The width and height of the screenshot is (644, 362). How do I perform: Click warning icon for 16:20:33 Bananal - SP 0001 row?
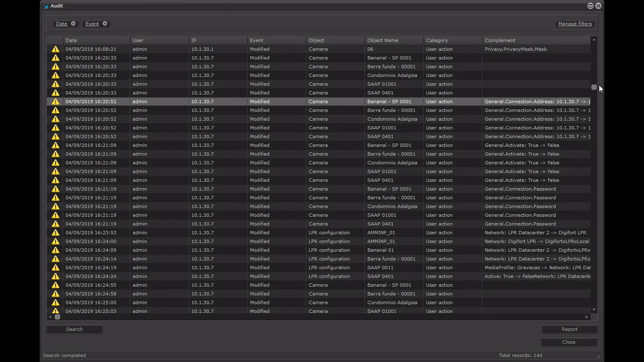pyautogui.click(x=55, y=58)
